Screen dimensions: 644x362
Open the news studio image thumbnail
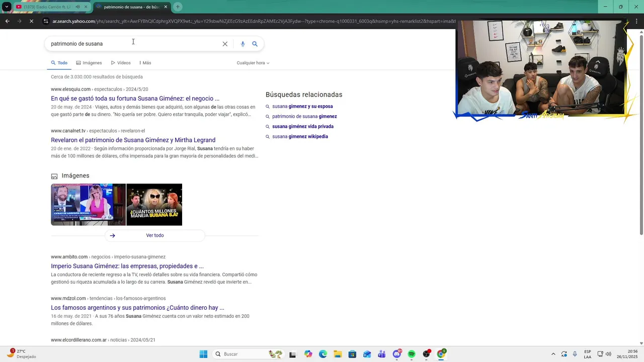pyautogui.click(x=88, y=205)
